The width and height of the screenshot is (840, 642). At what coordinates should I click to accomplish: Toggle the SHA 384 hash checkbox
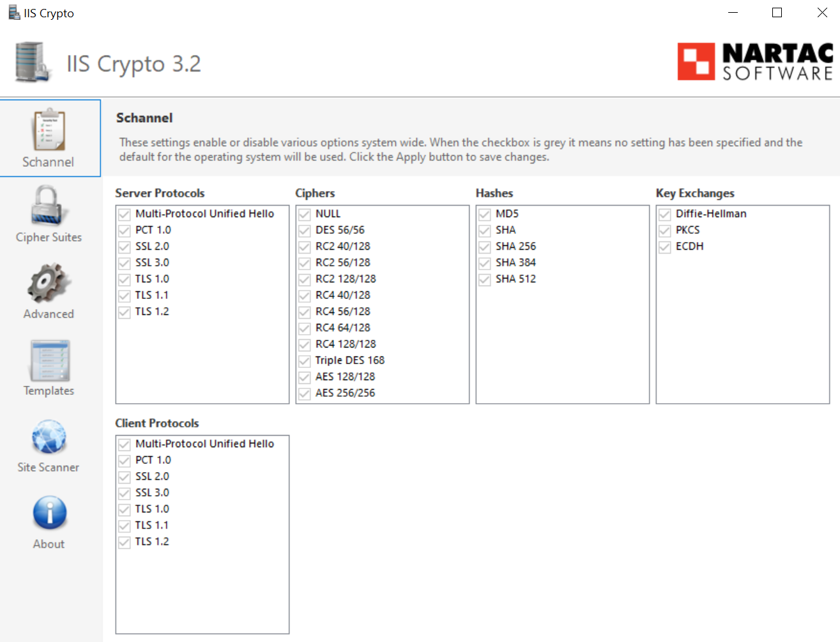(x=485, y=263)
